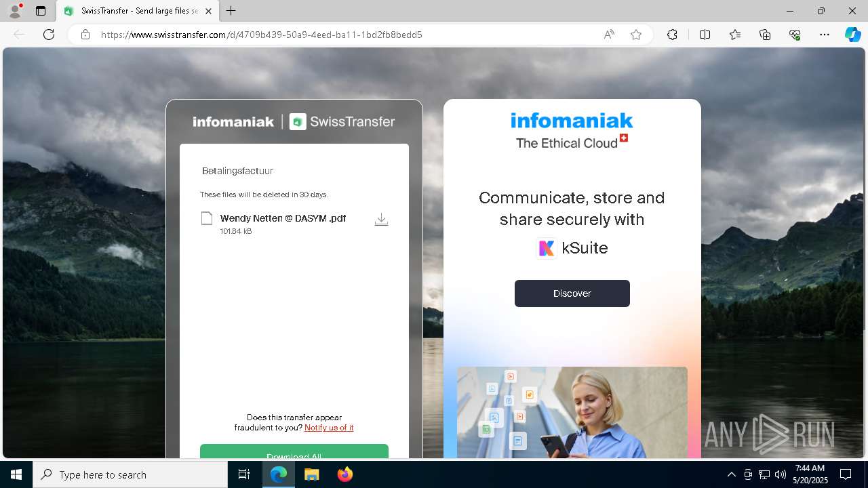Viewport: 868px width, 488px height.
Task: Toggle the split screen view
Action: click(x=705, y=35)
